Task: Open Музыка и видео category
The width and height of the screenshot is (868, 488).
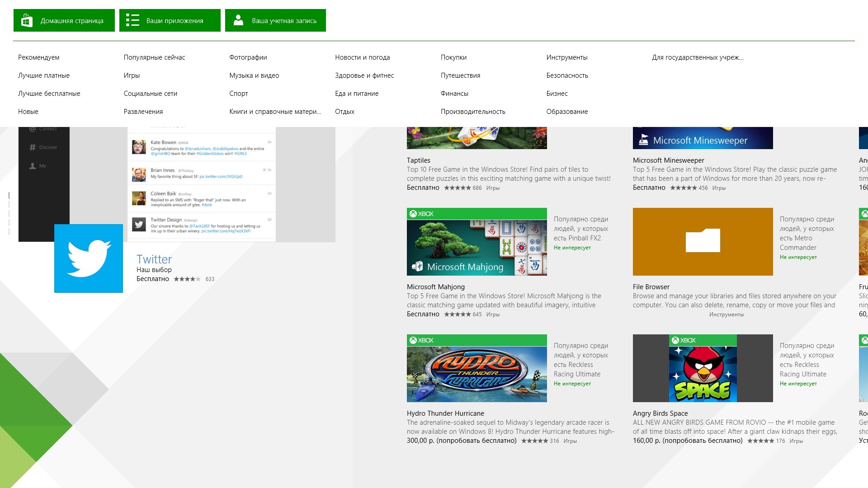Action: click(254, 75)
